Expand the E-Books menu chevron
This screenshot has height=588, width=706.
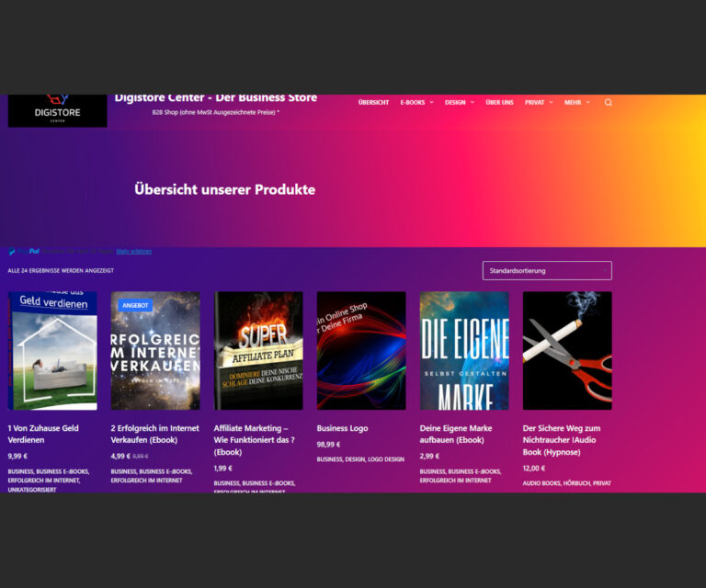(431, 103)
